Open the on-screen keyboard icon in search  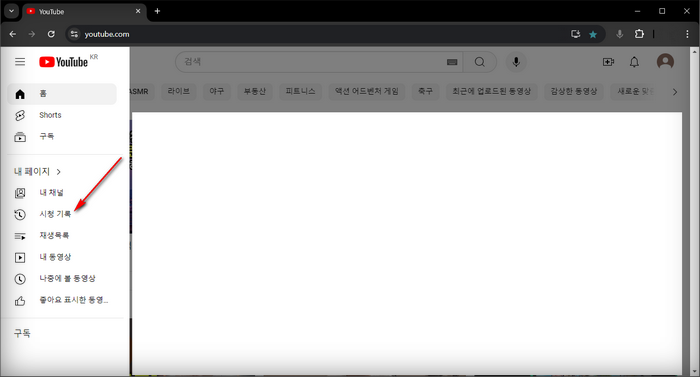452,62
